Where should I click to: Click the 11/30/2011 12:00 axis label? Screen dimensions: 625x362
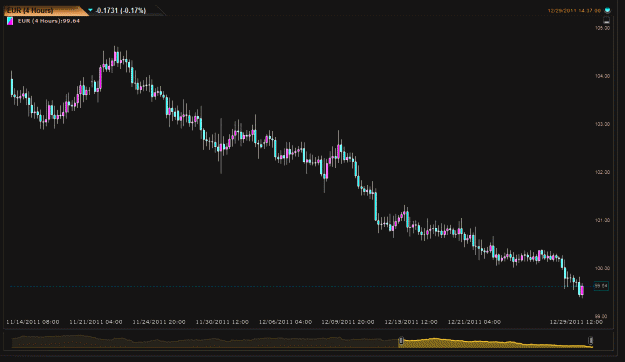tap(222, 322)
